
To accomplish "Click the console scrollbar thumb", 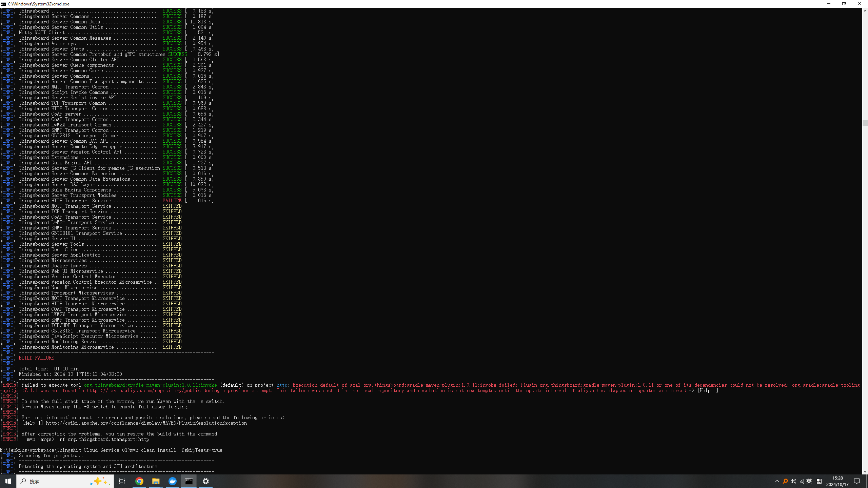I will pyautogui.click(x=865, y=123).
